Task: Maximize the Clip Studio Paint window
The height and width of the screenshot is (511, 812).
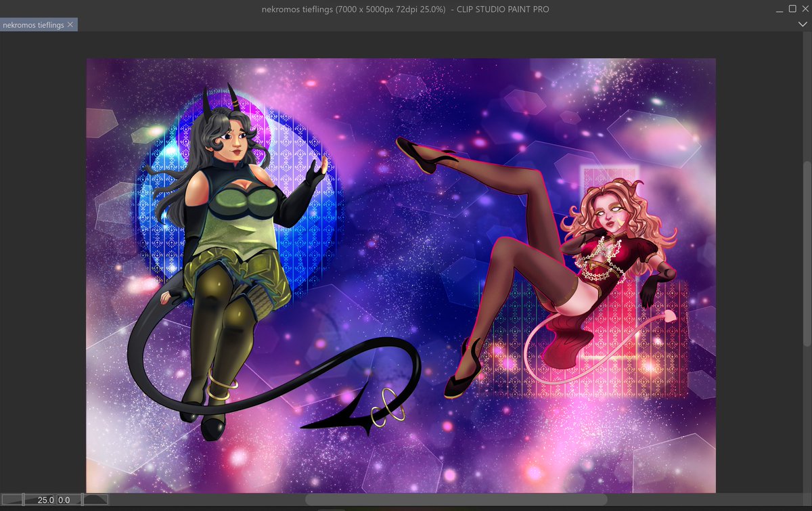Action: [x=792, y=9]
